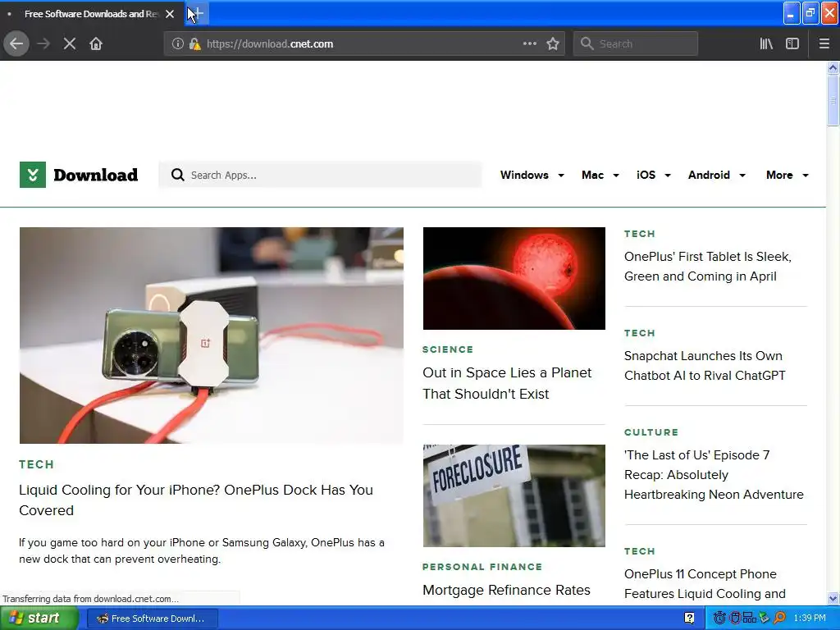Click TECH label under the OnePlus dock photo
The width and height of the screenshot is (840, 630).
pos(36,464)
